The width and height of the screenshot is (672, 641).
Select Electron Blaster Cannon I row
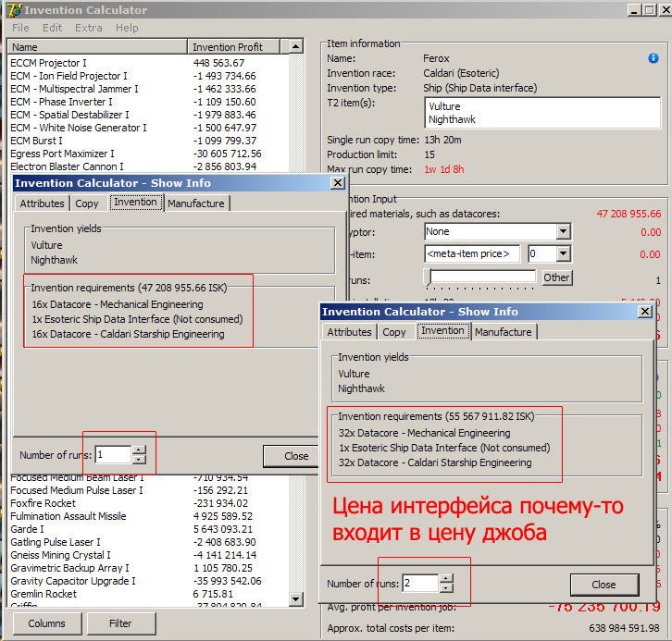[148, 166]
